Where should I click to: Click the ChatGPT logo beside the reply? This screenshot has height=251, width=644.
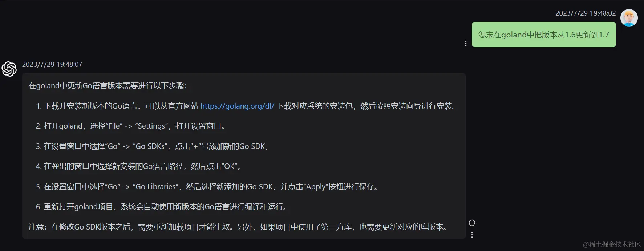click(x=9, y=69)
